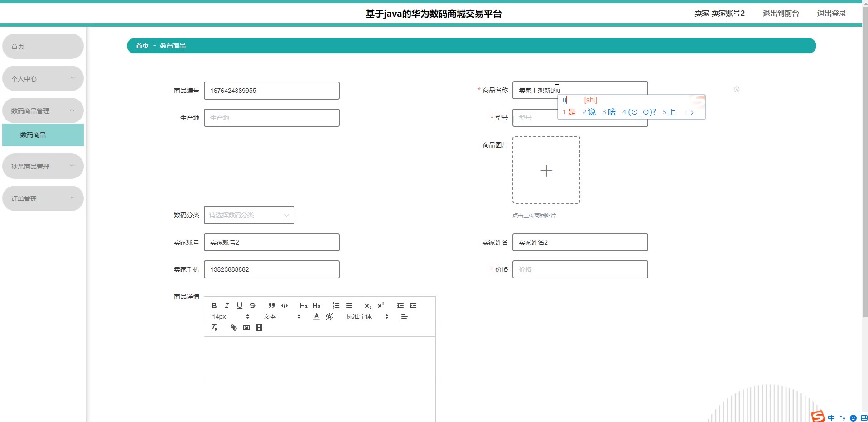Focus the 卖家手机 input field
Screen dimensions: 868x422
click(x=272, y=269)
